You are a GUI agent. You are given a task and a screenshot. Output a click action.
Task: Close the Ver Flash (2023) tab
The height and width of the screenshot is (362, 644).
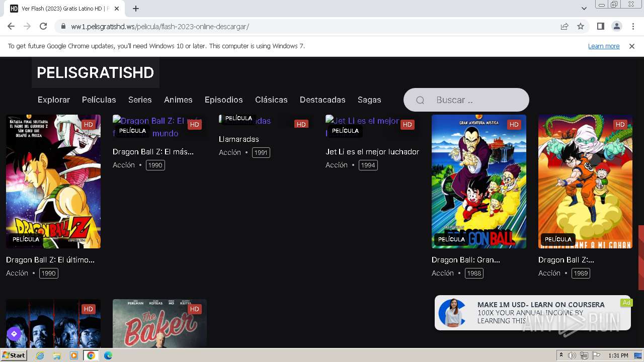pos(117,9)
